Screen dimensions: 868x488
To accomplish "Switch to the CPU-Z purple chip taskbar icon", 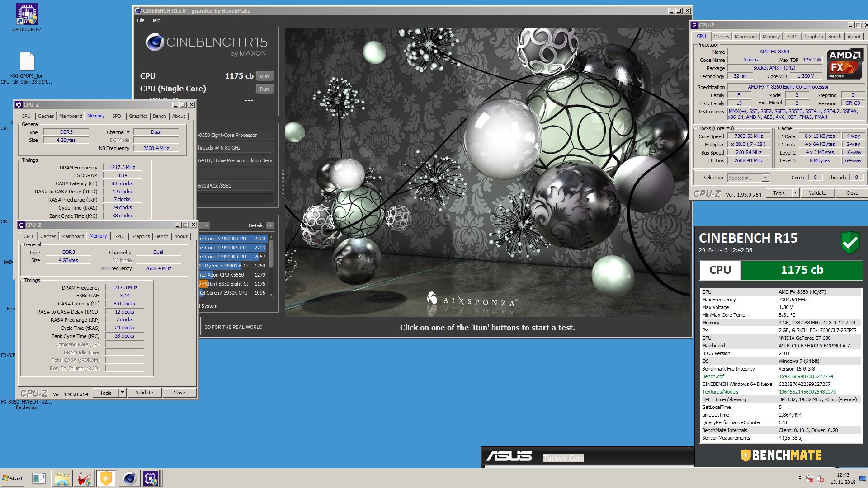I will click(151, 479).
